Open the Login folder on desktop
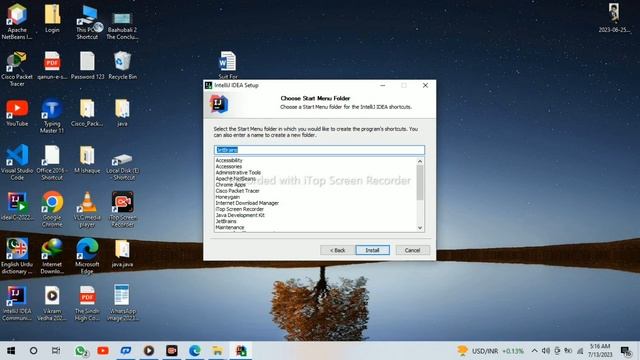 (52, 19)
